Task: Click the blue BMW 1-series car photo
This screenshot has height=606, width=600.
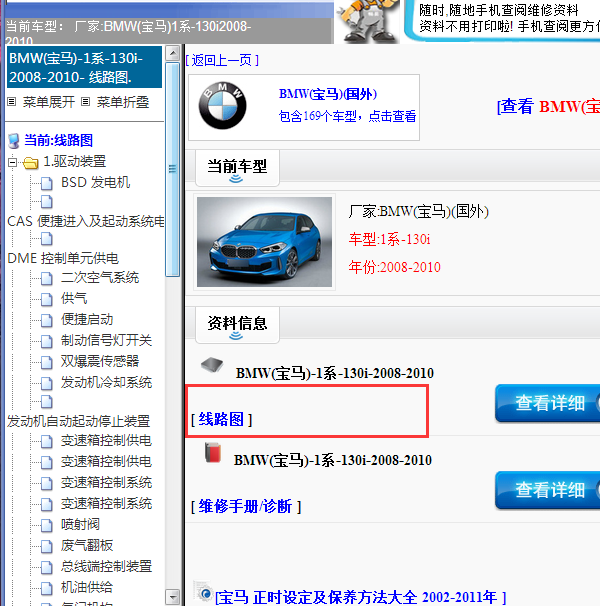Action: click(x=264, y=242)
